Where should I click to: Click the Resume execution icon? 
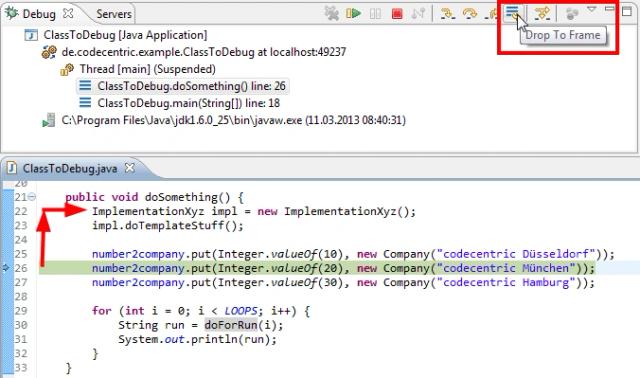353,13
